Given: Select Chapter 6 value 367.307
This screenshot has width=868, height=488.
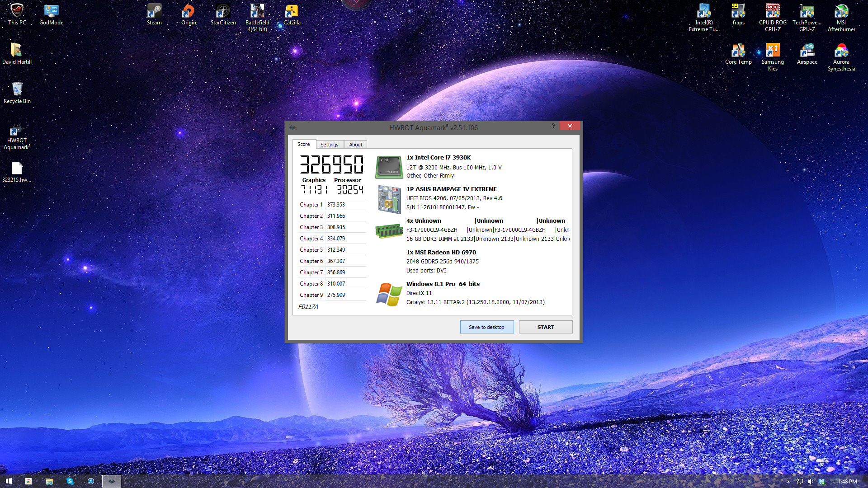Looking at the screenshot, I should [336, 261].
